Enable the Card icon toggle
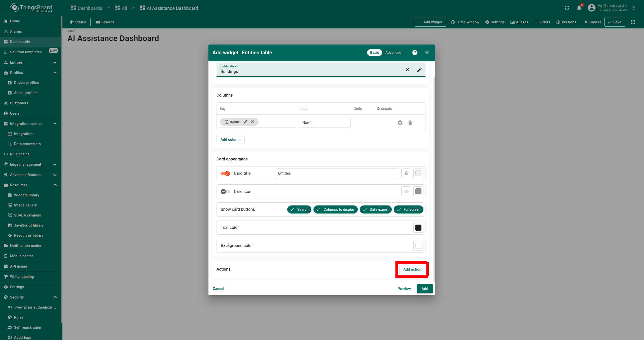Viewport: 644px width, 340px height. pyautogui.click(x=225, y=191)
